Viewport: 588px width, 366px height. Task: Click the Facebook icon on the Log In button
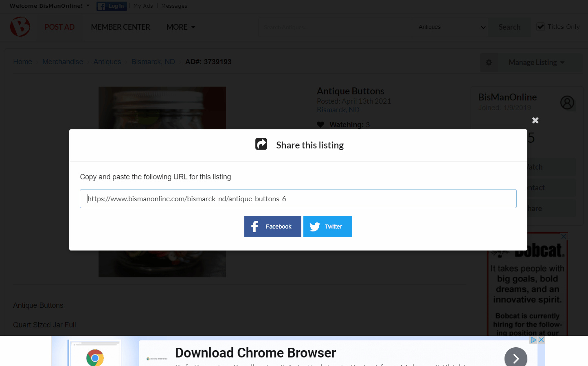pyautogui.click(x=102, y=6)
